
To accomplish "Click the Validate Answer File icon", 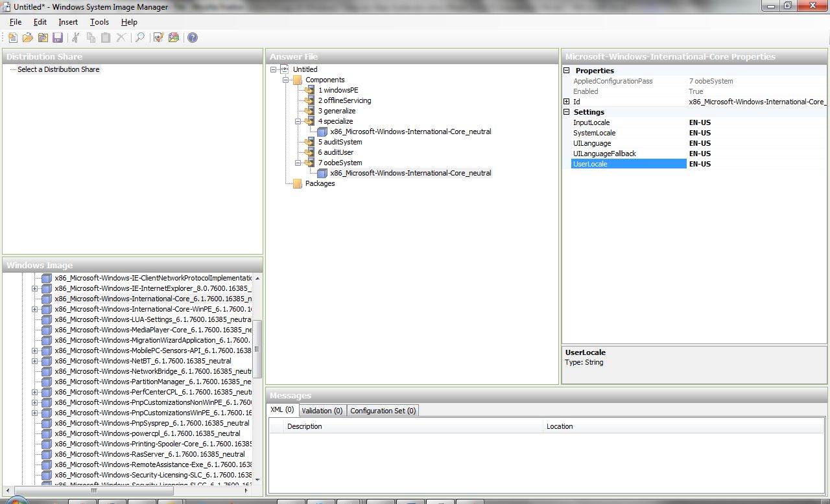I will (158, 38).
